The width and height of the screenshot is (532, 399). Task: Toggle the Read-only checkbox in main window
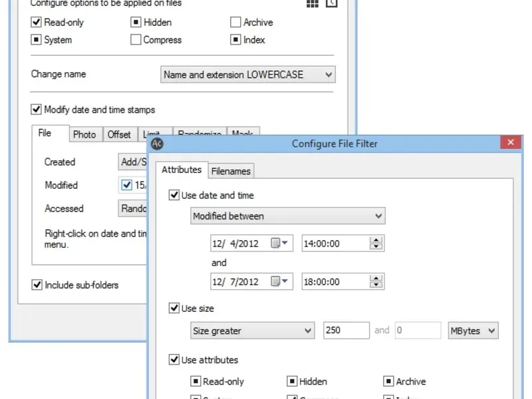pyautogui.click(x=36, y=22)
